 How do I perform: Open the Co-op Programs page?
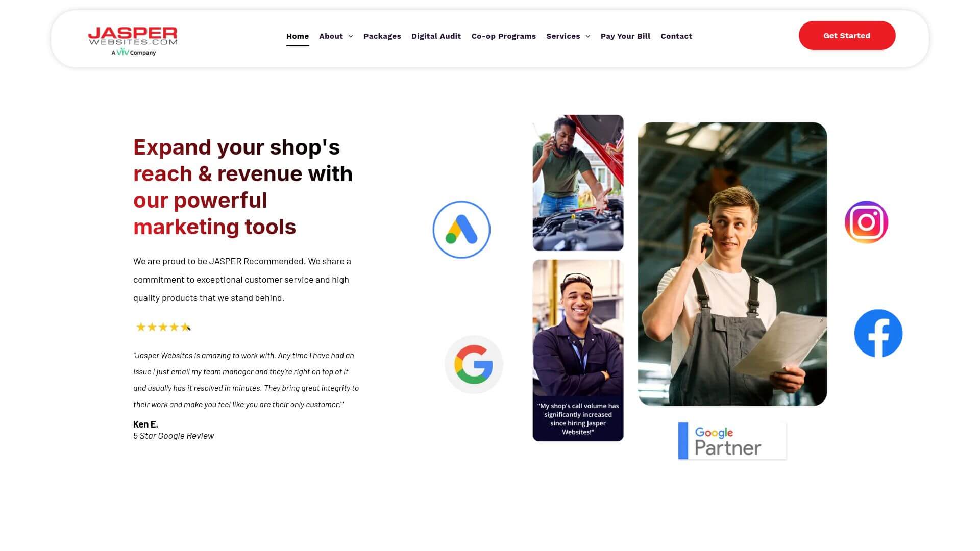point(503,36)
